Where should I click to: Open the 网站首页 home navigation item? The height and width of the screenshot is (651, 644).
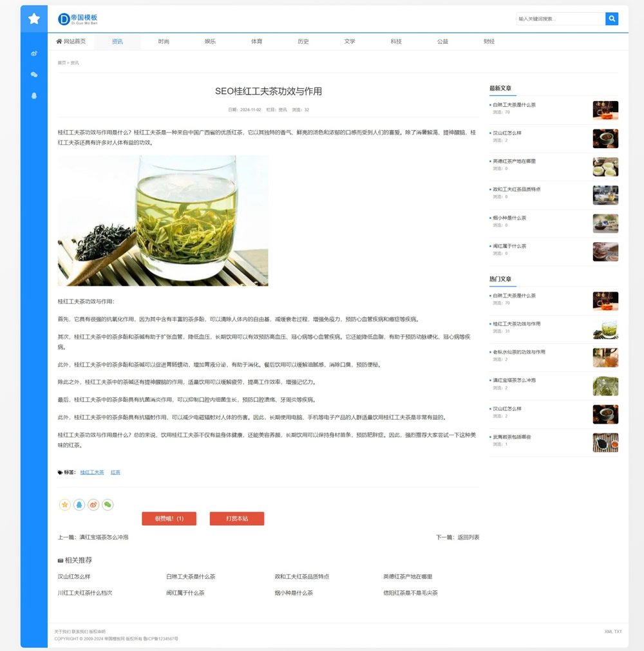71,41
